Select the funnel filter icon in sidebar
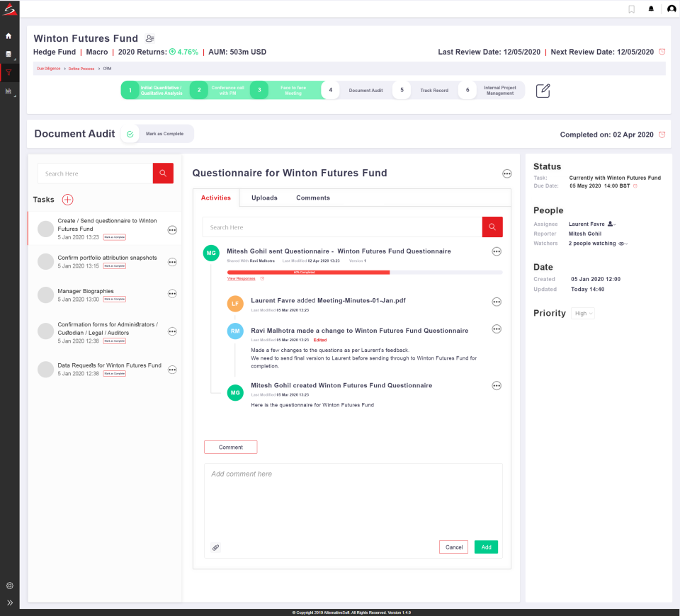 (8, 72)
